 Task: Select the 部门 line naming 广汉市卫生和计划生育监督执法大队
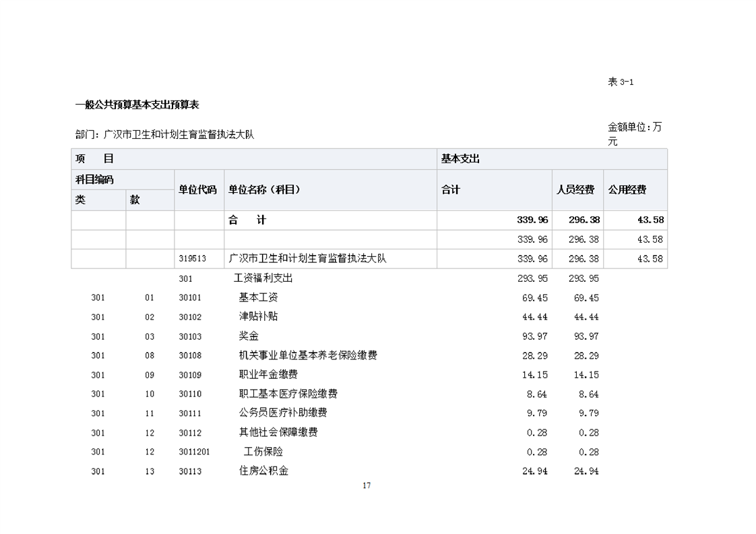click(x=165, y=134)
